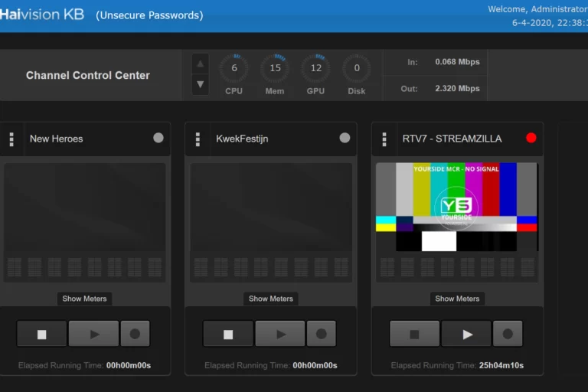Click the Channel Control Center title
Screen dimensions: 588x392
[88, 75]
